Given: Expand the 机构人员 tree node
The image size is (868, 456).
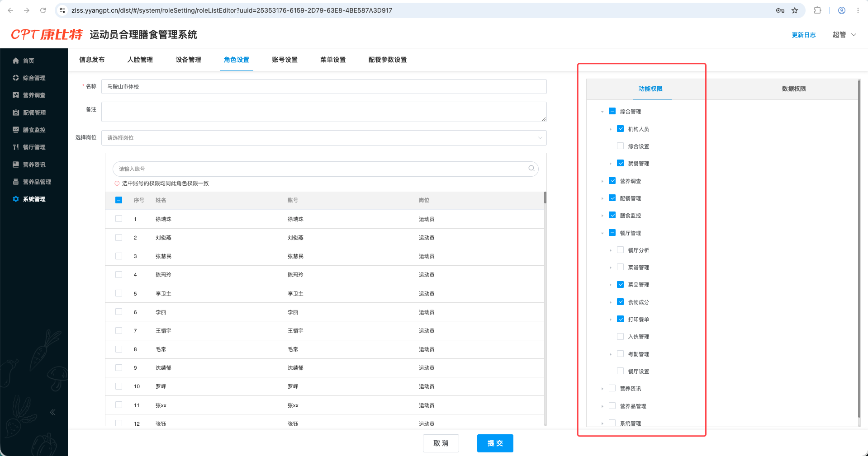Looking at the screenshot, I should 611,129.
